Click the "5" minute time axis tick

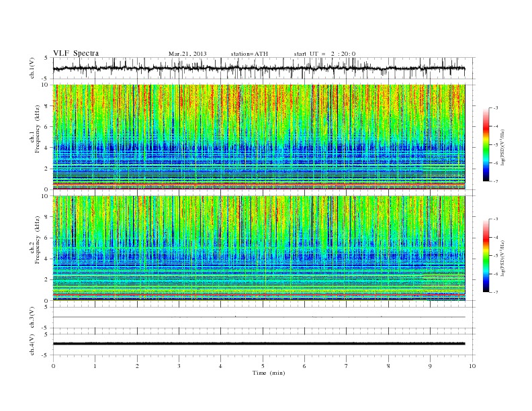(263, 366)
